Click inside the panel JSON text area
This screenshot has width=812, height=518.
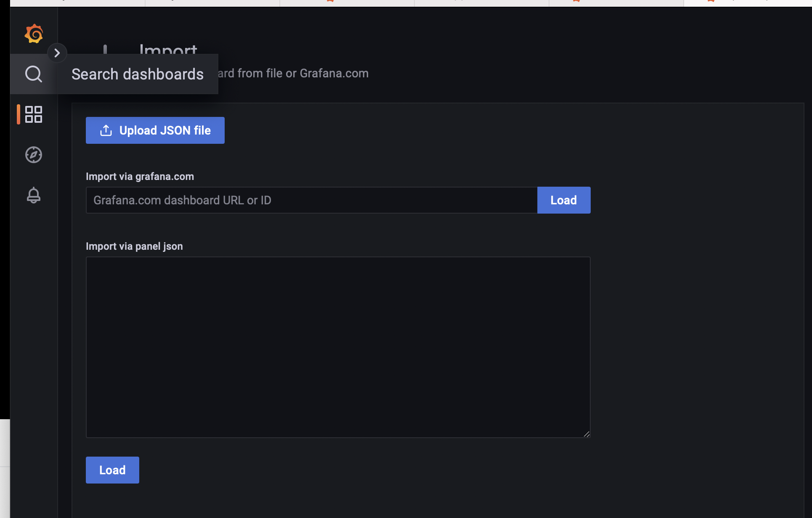(338, 347)
